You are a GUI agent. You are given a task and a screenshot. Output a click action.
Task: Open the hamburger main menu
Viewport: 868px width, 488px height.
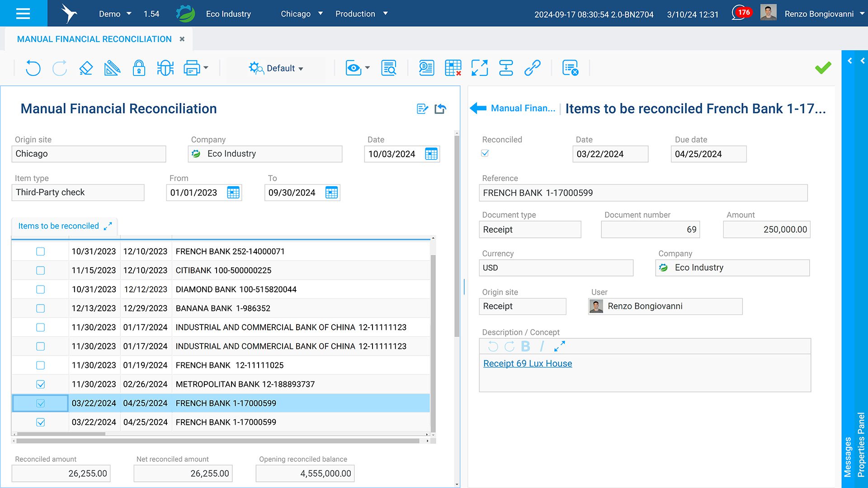(x=23, y=14)
